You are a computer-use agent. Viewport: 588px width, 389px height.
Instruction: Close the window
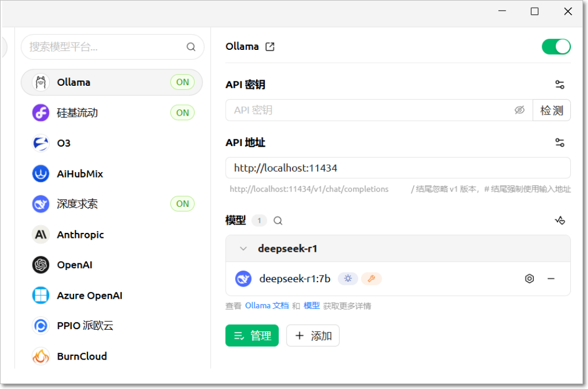[568, 12]
